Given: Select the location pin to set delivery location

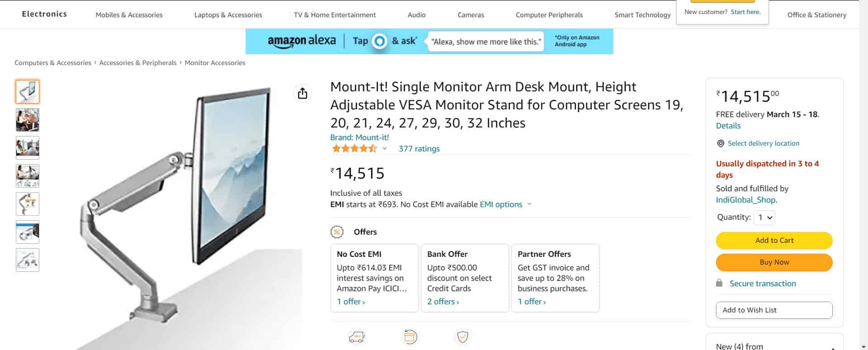Looking at the screenshot, I should 720,143.
